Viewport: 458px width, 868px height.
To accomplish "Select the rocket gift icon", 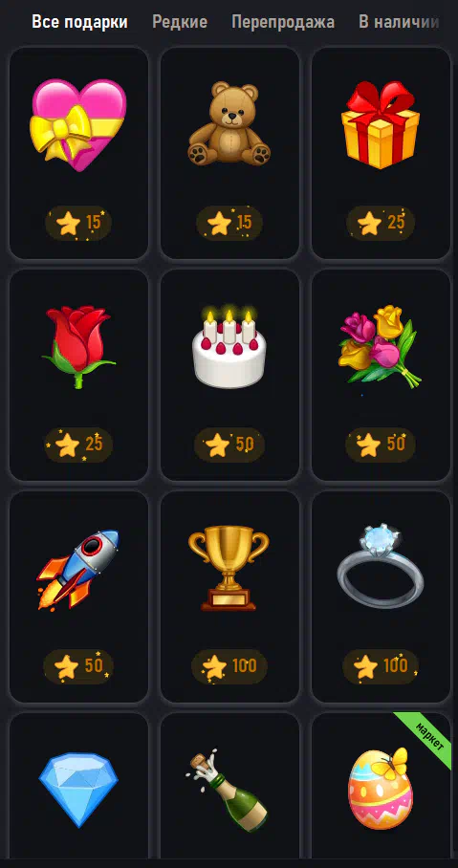I will tap(78, 569).
